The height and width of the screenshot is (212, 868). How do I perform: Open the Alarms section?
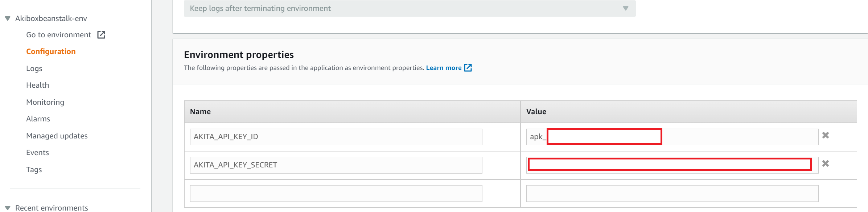[x=38, y=119]
